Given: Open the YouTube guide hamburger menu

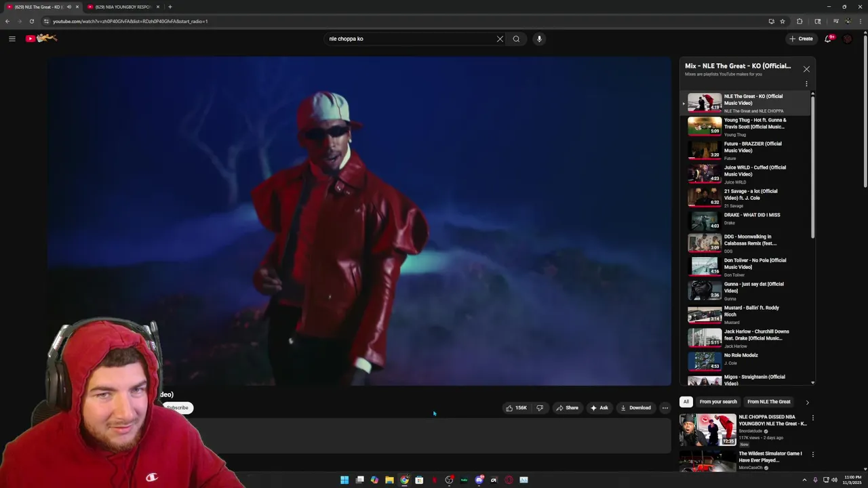Looking at the screenshot, I should (12, 39).
